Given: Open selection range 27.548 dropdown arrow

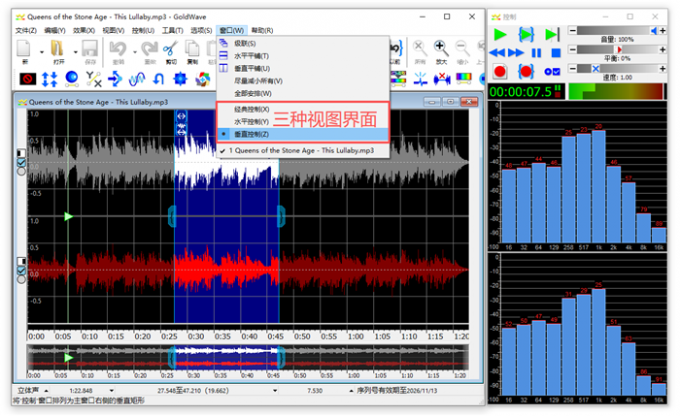Looking at the screenshot, I should [x=275, y=390].
